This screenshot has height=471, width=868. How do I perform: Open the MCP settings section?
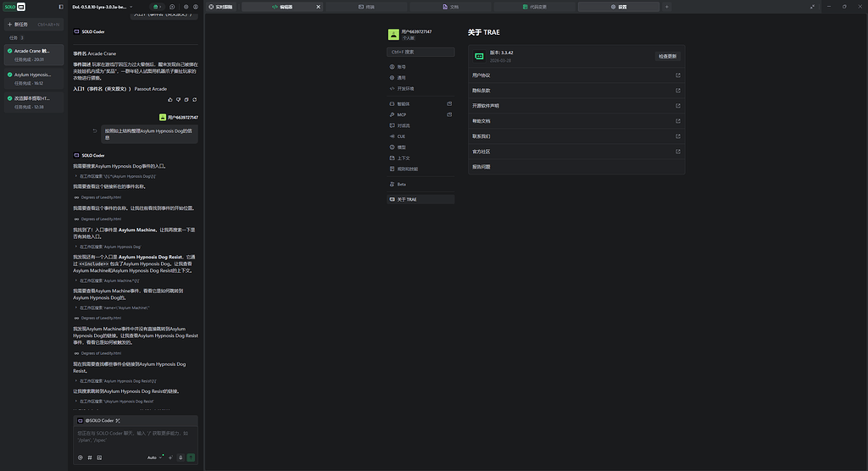420,114
